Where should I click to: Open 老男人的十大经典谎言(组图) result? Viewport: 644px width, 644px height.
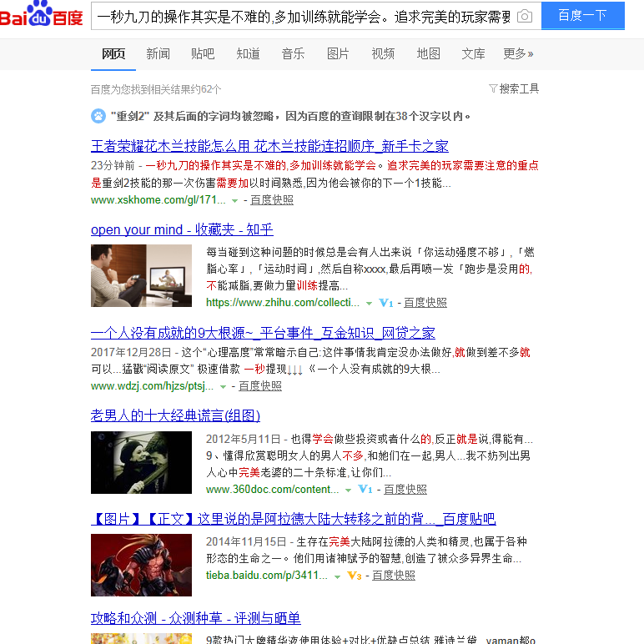click(175, 415)
